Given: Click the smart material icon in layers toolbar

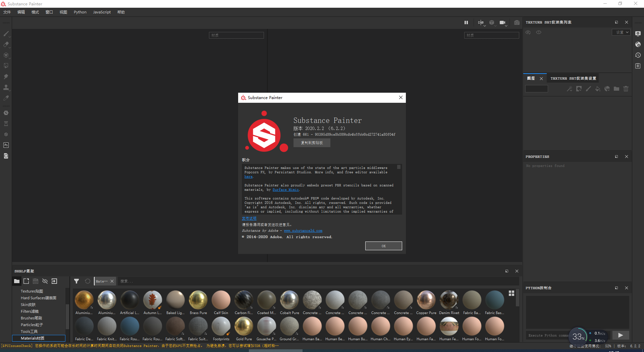Looking at the screenshot, I should tap(607, 89).
